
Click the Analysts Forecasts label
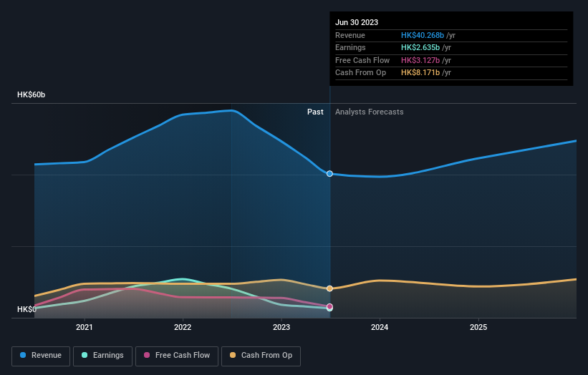[x=370, y=112]
